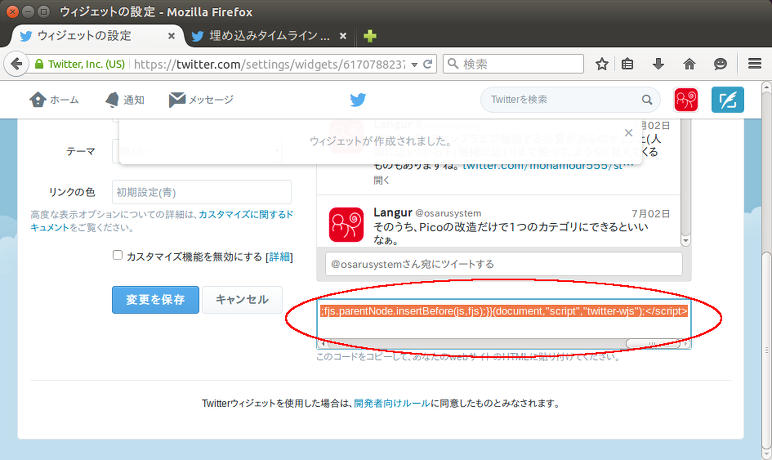Open the profile avatar menu in header
The width and height of the screenshot is (772, 460).
(x=686, y=99)
